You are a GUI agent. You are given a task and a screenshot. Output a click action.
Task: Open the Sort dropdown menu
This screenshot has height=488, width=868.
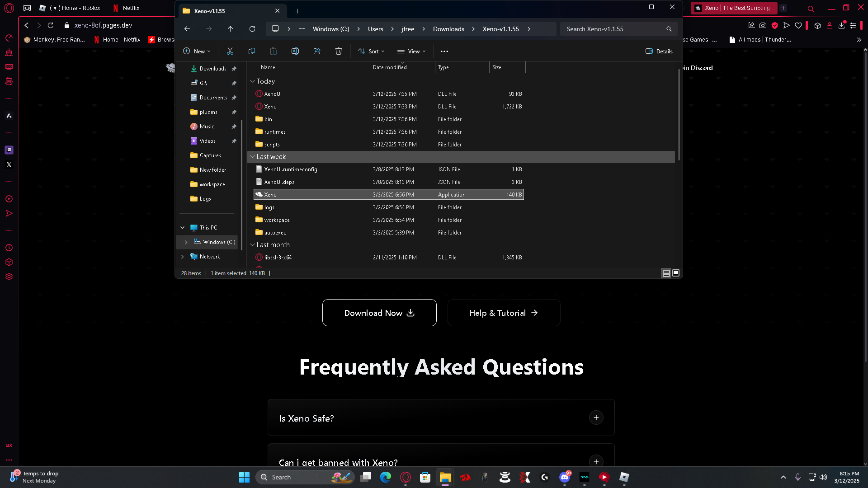371,52
